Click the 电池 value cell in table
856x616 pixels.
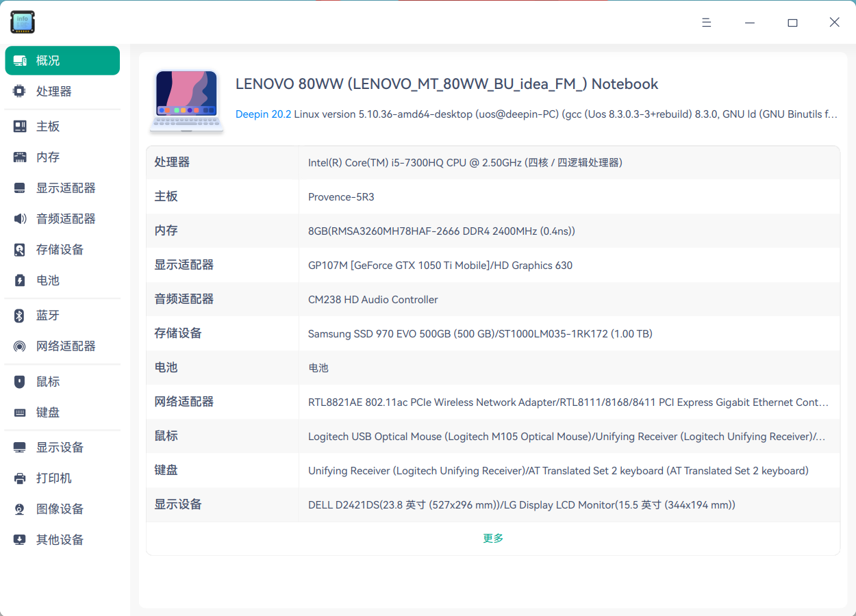(318, 368)
